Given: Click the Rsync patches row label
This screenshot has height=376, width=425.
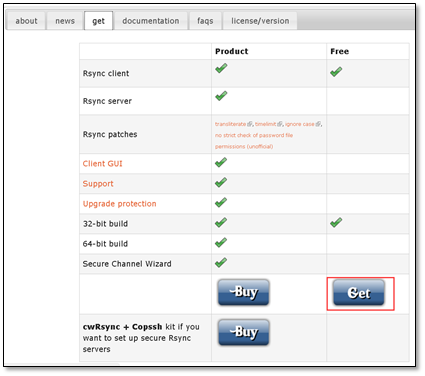Looking at the screenshot, I should 110,134.
